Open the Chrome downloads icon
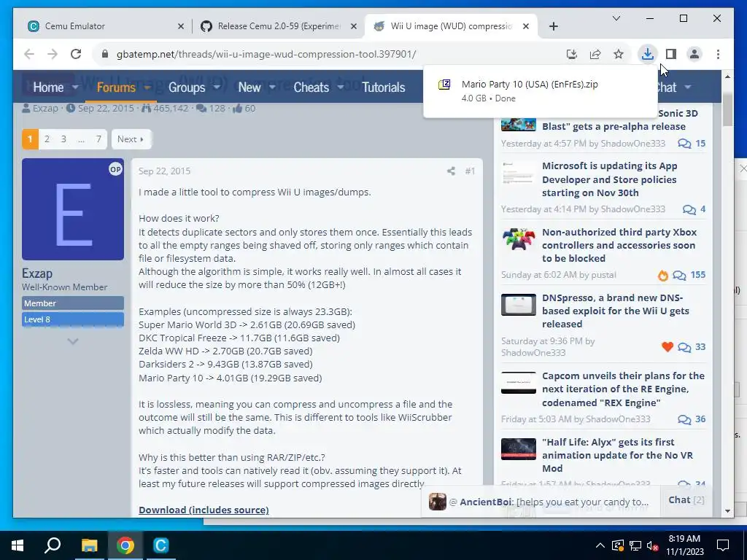 tap(648, 54)
